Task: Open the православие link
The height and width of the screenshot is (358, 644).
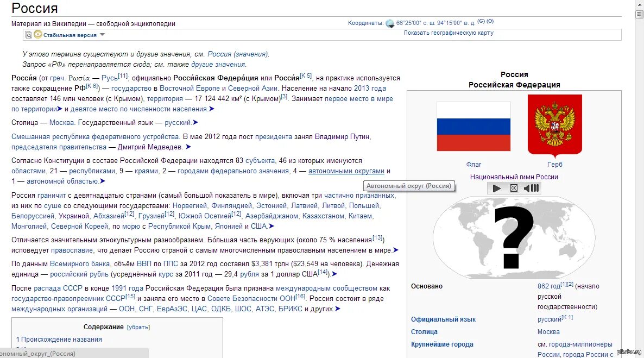Action: [x=72, y=250]
